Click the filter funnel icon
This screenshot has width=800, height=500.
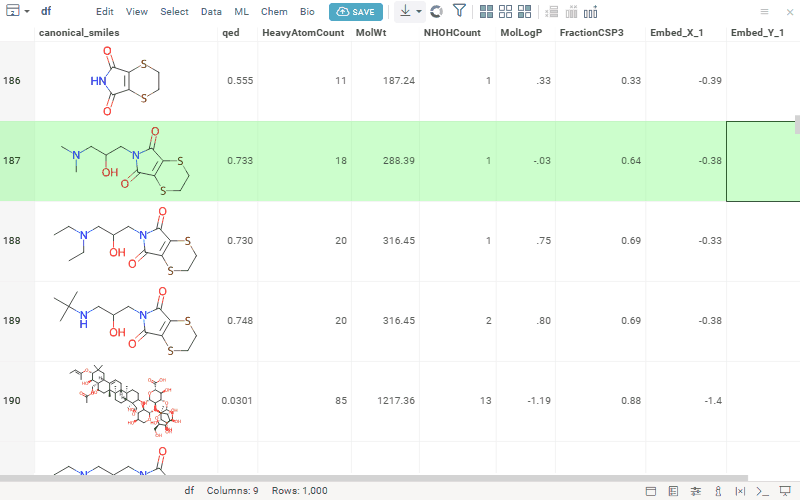point(459,12)
